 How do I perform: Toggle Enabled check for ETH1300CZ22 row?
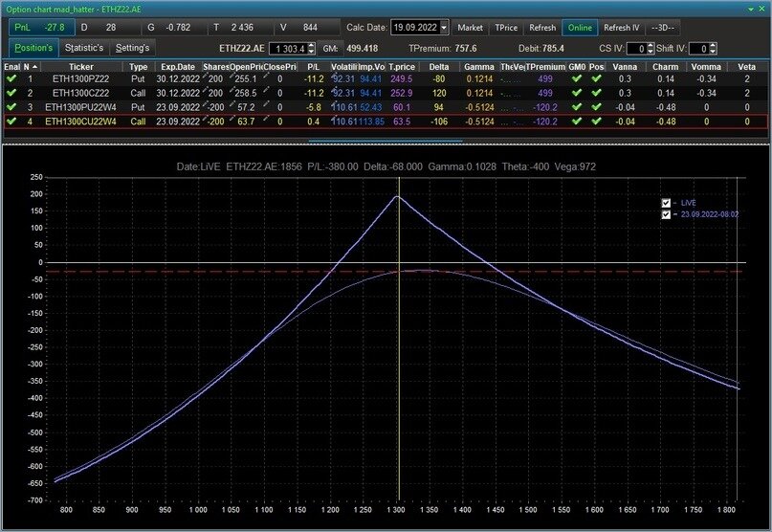tap(11, 93)
